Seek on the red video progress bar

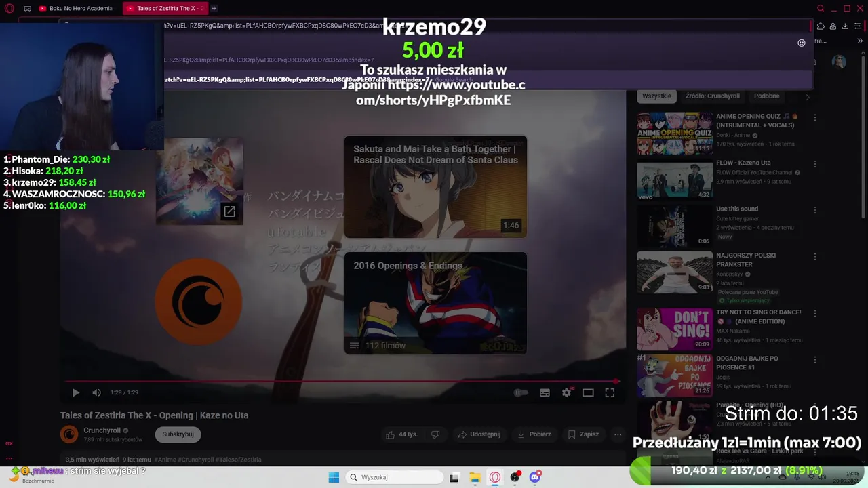pyautogui.click(x=341, y=381)
